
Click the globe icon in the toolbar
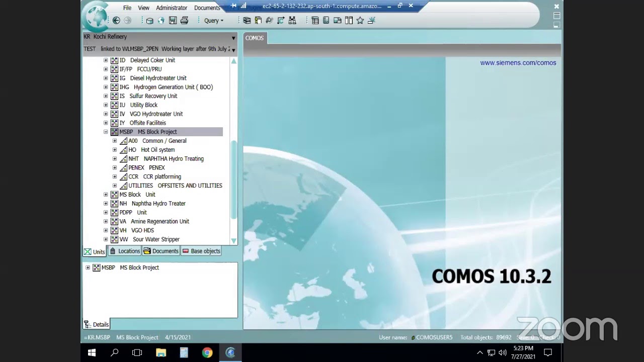click(x=161, y=21)
